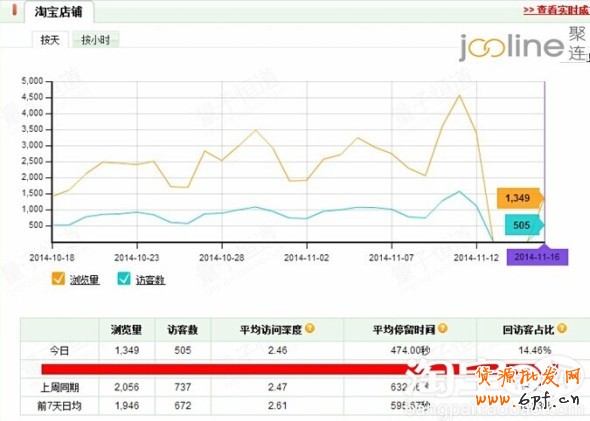Click the 2.47 cell in 上周同期 row
This screenshot has width=590, height=421.
278,387
